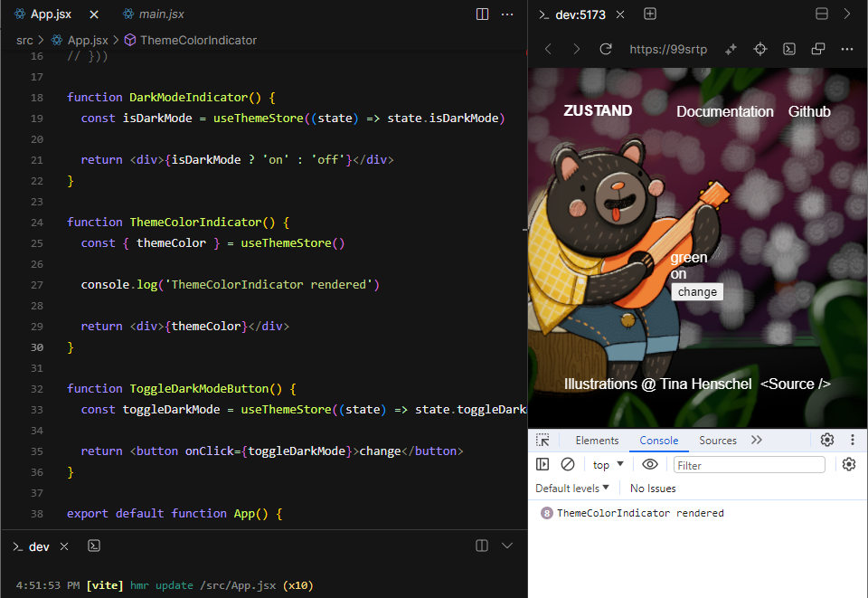Open DevTools customize menu
Screen dimensions: 868x598
[x=853, y=440]
